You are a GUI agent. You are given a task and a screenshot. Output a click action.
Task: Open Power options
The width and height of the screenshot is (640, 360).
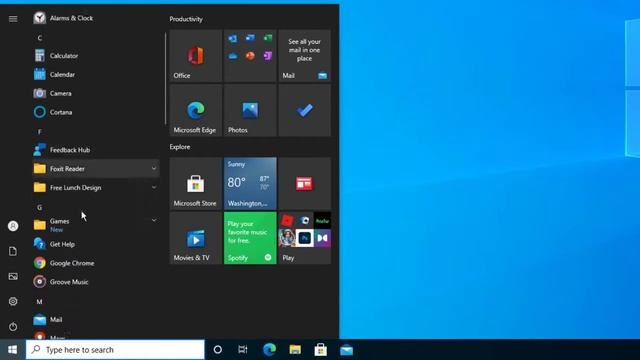pyautogui.click(x=13, y=327)
